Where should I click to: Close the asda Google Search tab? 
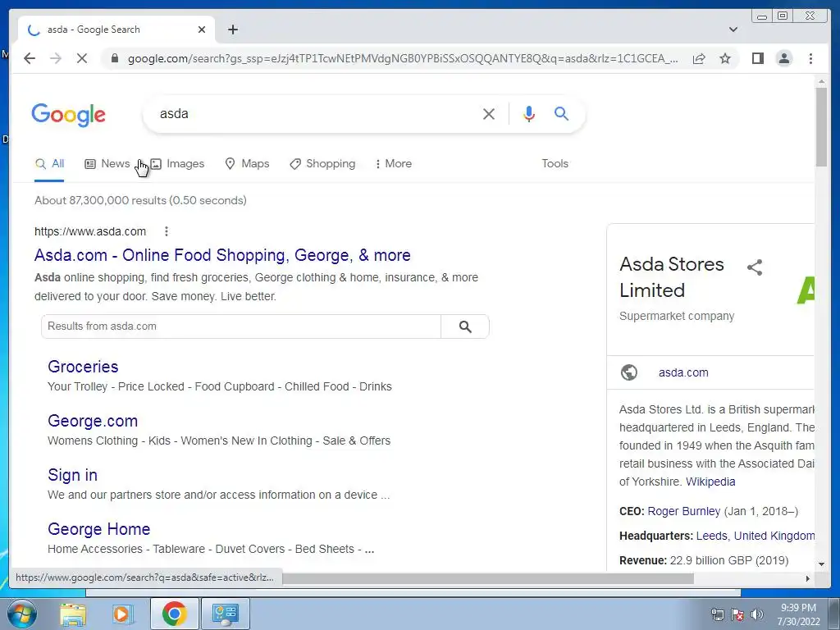(x=202, y=30)
